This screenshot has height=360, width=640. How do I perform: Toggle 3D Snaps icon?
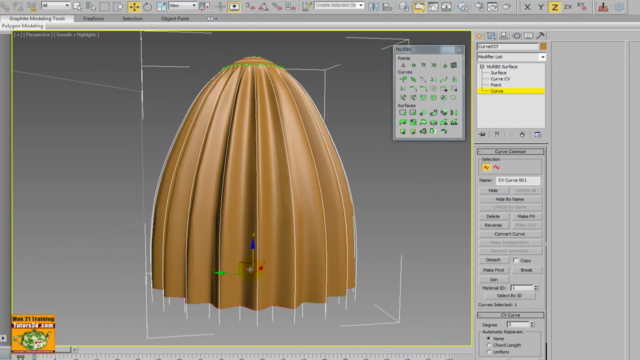click(250, 7)
